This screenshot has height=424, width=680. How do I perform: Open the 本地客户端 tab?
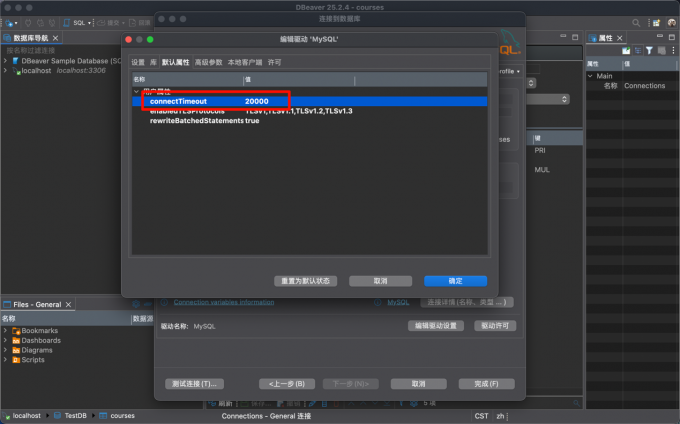(245, 62)
